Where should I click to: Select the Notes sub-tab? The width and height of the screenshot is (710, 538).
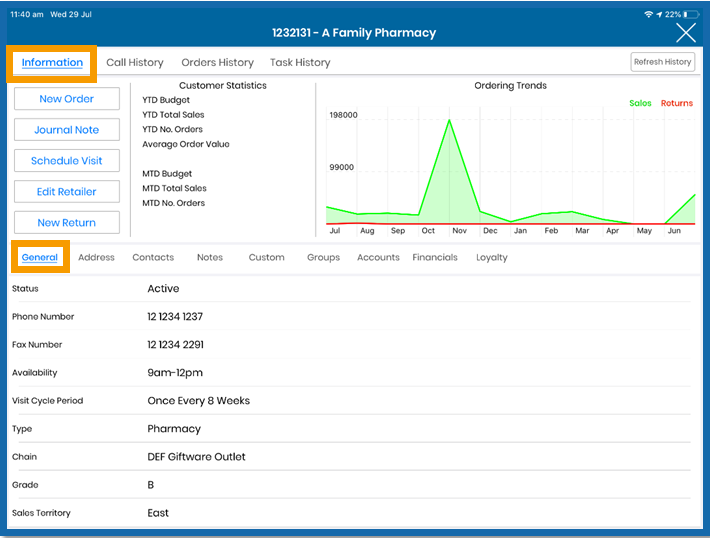click(210, 257)
